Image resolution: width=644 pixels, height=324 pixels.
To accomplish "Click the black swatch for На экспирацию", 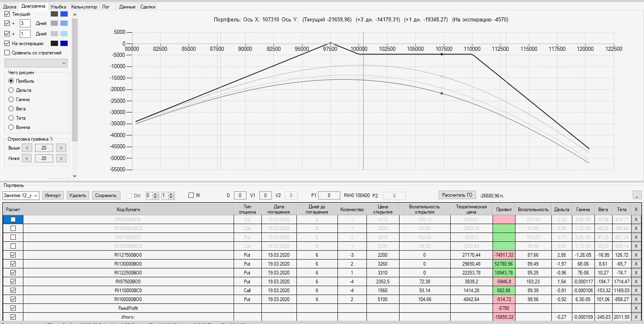I will pos(54,44).
